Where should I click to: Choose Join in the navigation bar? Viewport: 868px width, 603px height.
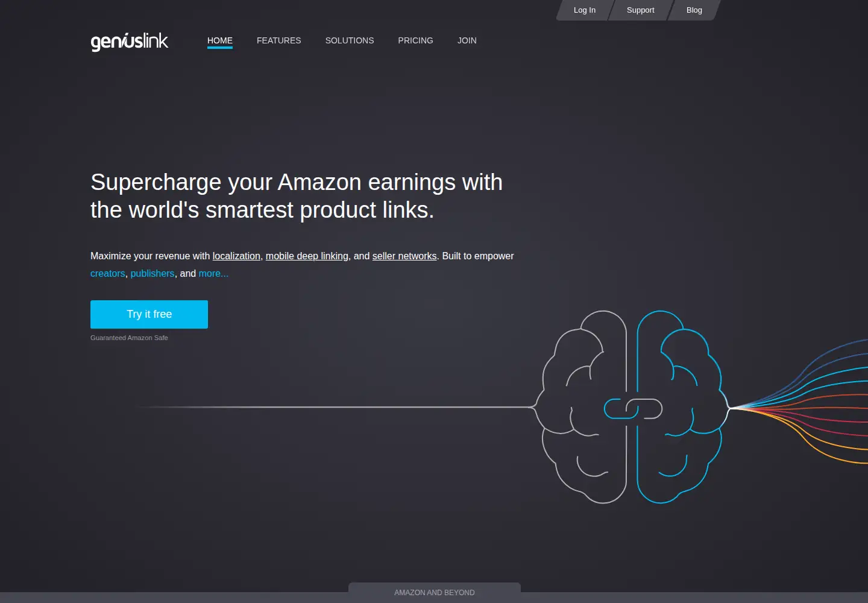click(467, 40)
